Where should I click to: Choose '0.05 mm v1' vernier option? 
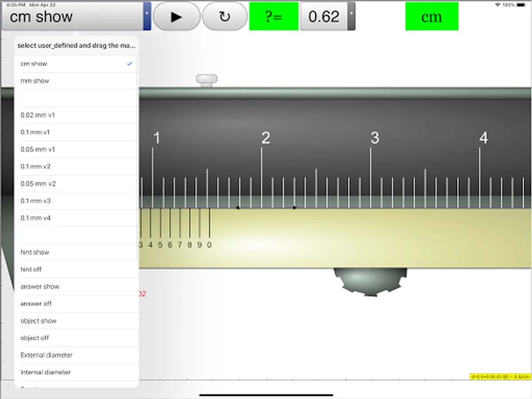click(x=76, y=149)
